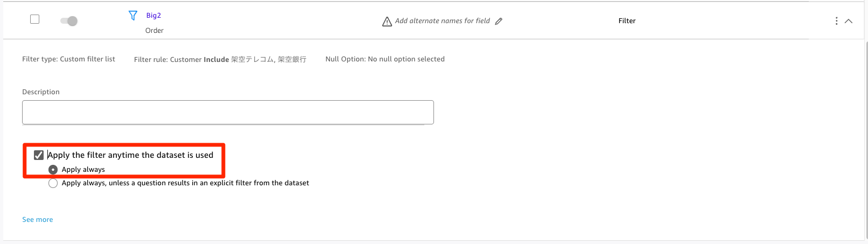Click the "See more" link
Screen dimensions: 868x244
tap(38, 220)
